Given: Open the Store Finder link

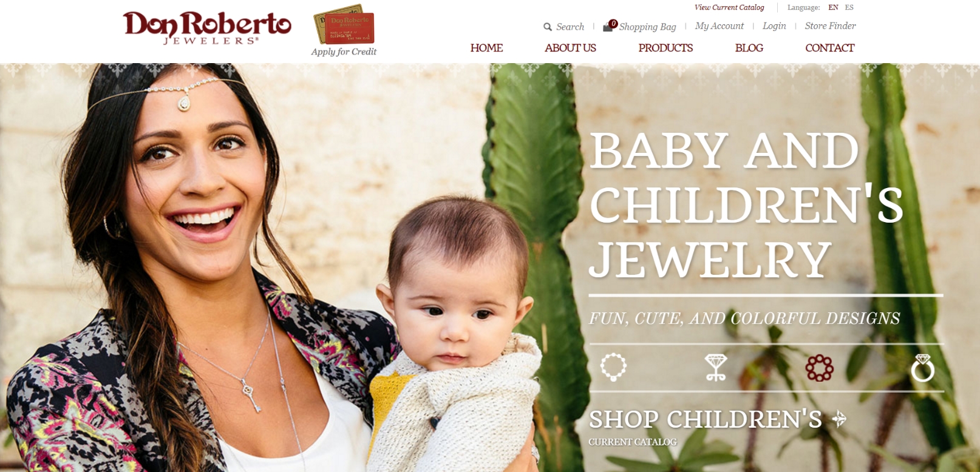Looking at the screenshot, I should click(x=830, y=26).
